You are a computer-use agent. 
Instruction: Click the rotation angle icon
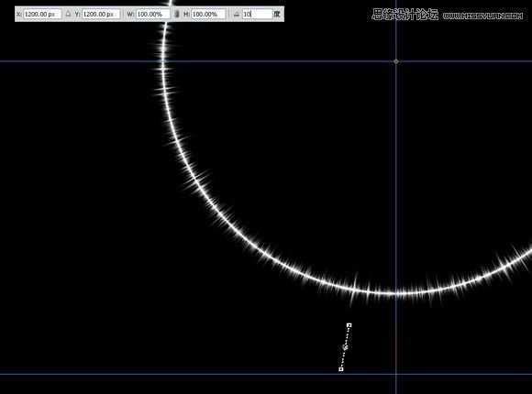point(237,15)
